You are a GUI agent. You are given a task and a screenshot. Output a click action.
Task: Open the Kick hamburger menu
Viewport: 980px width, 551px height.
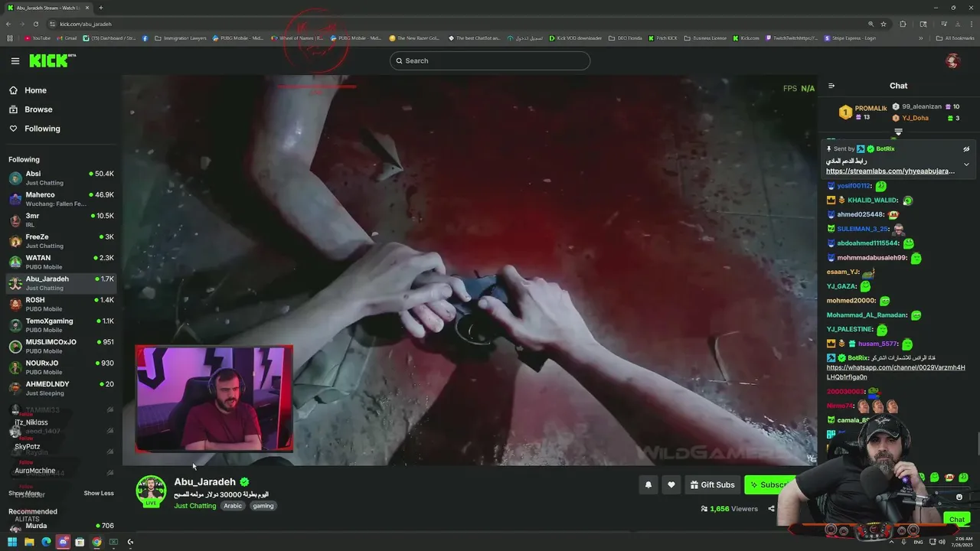(15, 60)
